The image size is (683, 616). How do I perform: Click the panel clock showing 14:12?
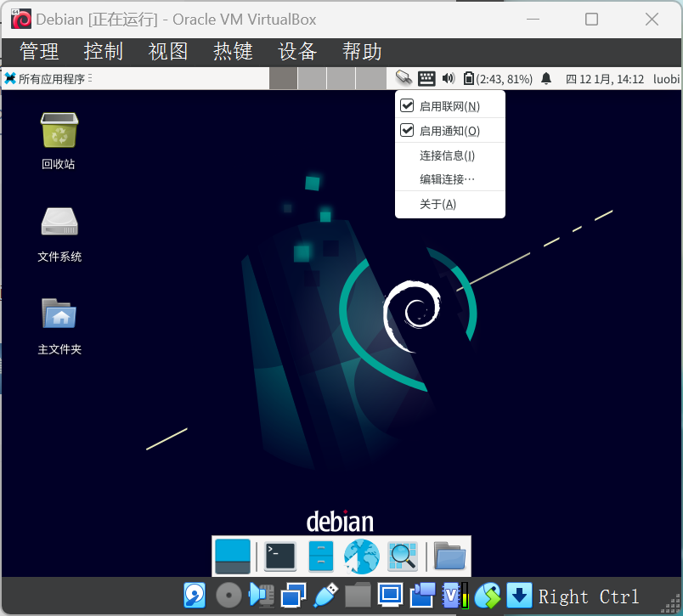tap(605, 79)
